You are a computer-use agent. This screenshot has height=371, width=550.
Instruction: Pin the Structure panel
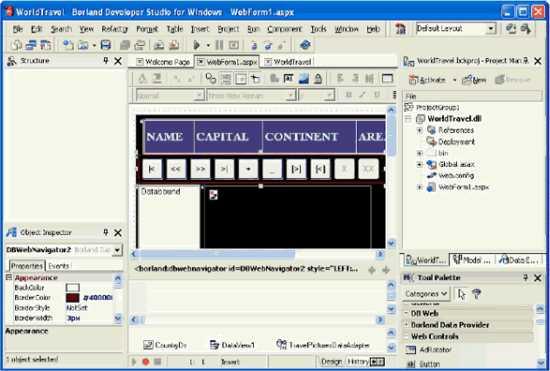pyautogui.click(x=106, y=61)
